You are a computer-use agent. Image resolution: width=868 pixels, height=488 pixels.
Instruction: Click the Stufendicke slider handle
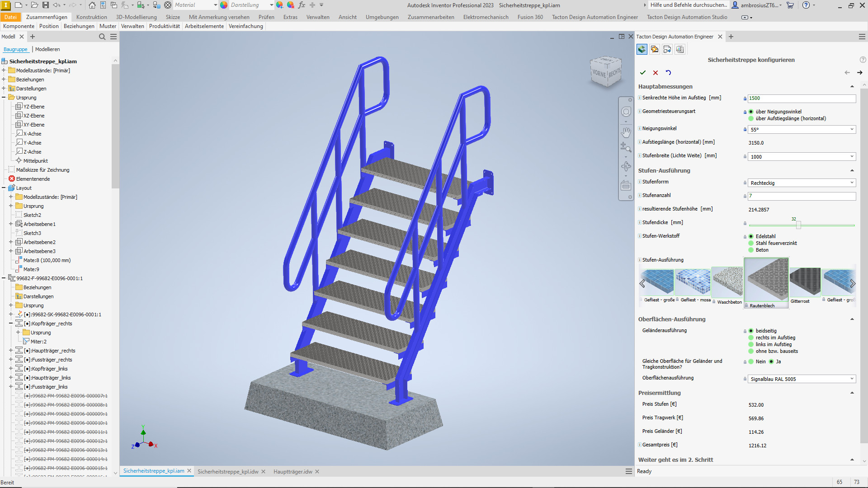point(798,225)
